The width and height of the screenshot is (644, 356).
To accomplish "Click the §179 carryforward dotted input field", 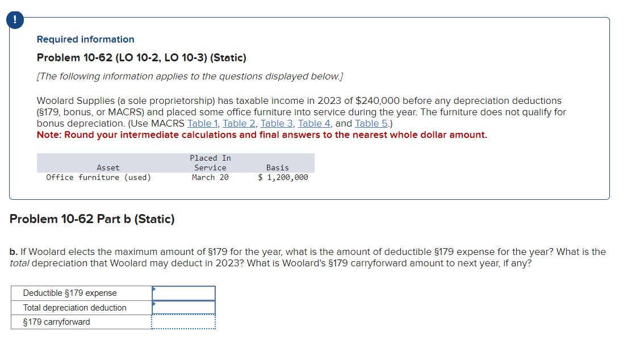I will coord(184,321).
